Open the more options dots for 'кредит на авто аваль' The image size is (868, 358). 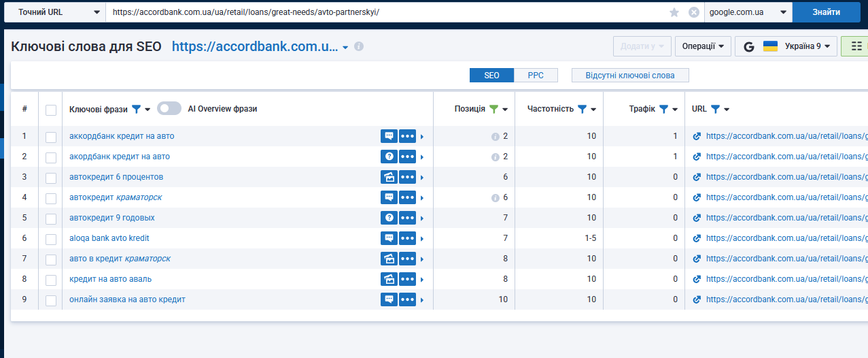[407, 279]
